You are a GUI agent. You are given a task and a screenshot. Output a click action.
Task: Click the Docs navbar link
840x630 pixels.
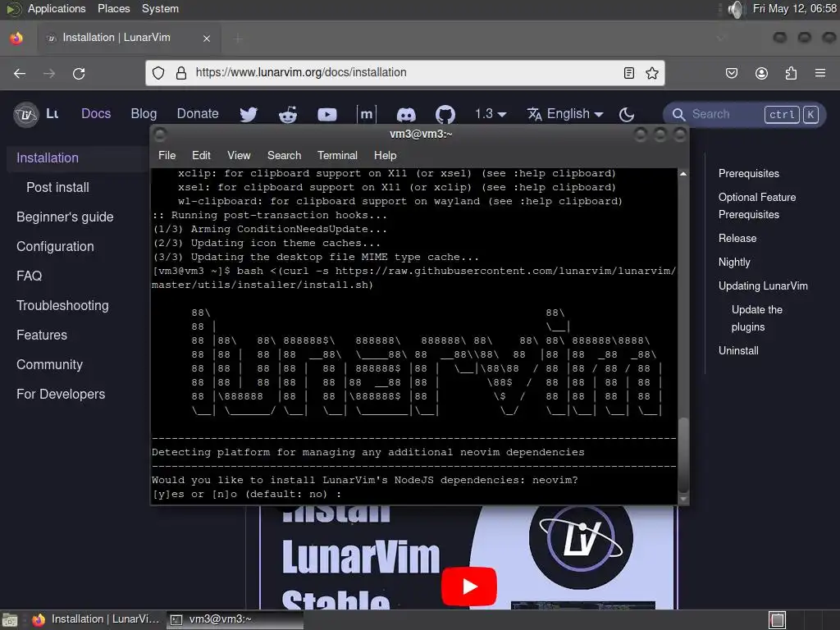click(x=96, y=113)
